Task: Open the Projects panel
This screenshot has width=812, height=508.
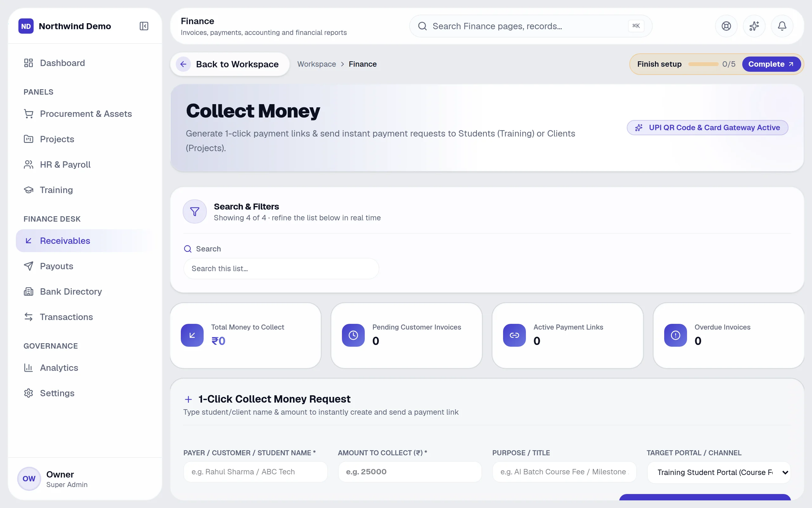Action: [85, 139]
